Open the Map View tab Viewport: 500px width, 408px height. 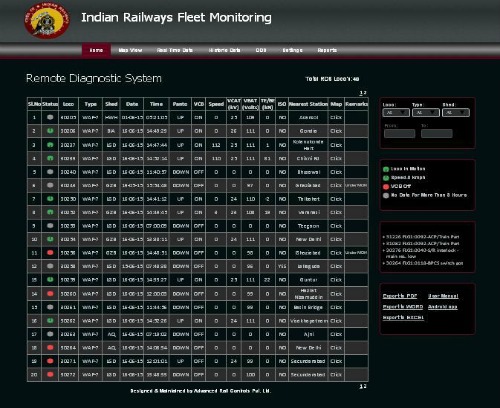pos(130,50)
